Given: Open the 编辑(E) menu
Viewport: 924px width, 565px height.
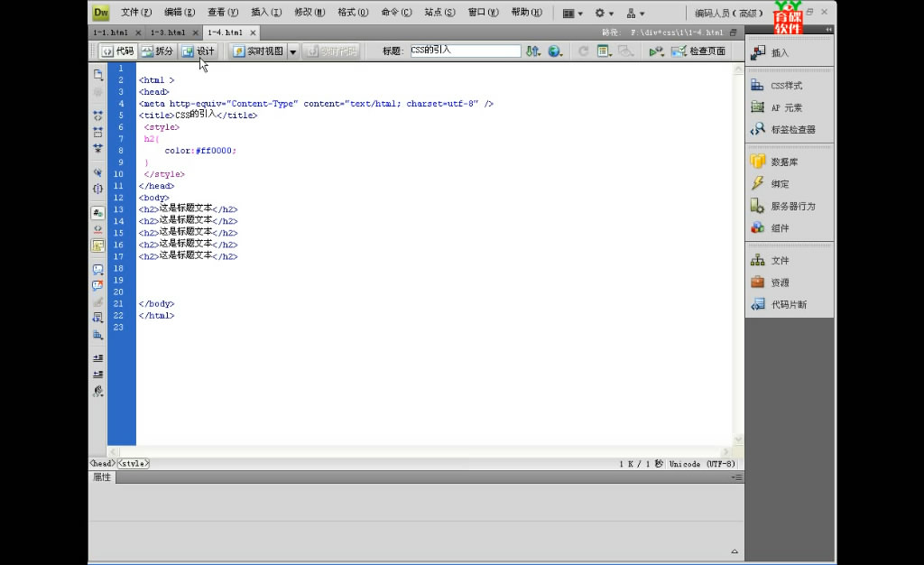Looking at the screenshot, I should pos(180,13).
